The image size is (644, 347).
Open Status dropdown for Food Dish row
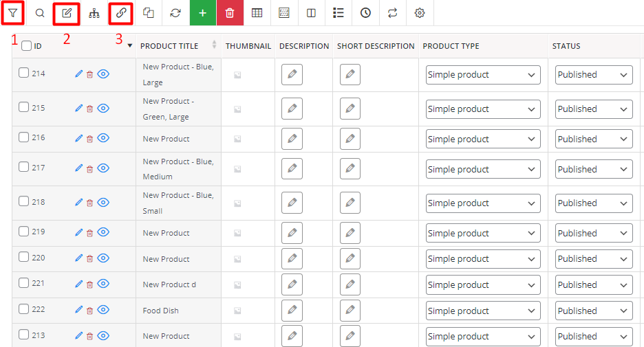click(594, 311)
